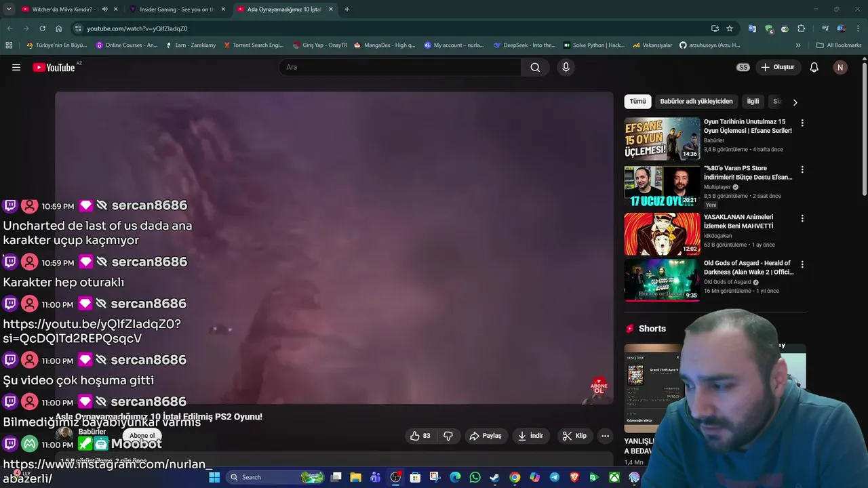Open File Explorer from taskbar

[x=355, y=477]
